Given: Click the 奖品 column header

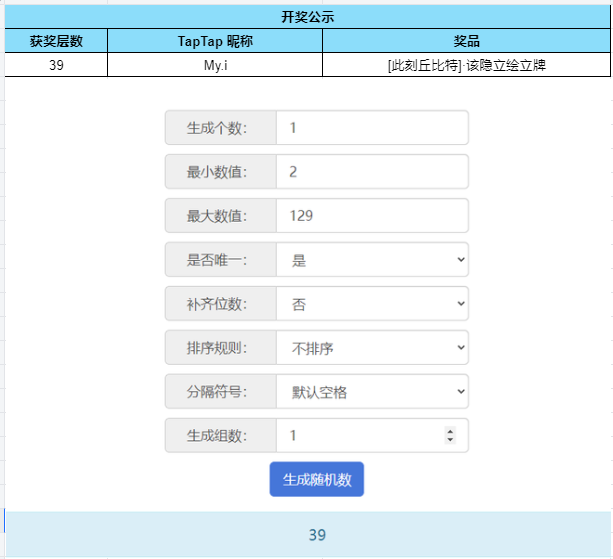Looking at the screenshot, I should pyautogui.click(x=466, y=41).
